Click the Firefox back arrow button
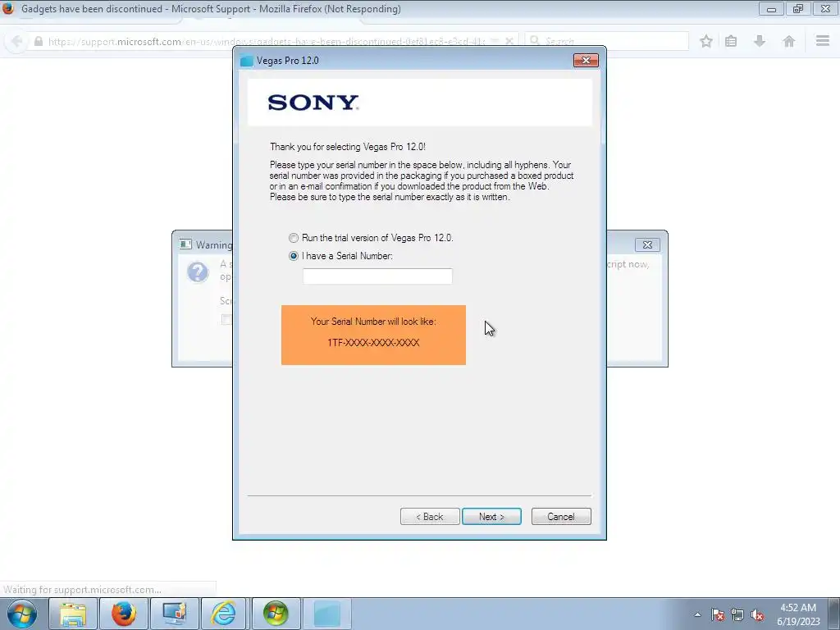The width and height of the screenshot is (840, 630). point(17,41)
